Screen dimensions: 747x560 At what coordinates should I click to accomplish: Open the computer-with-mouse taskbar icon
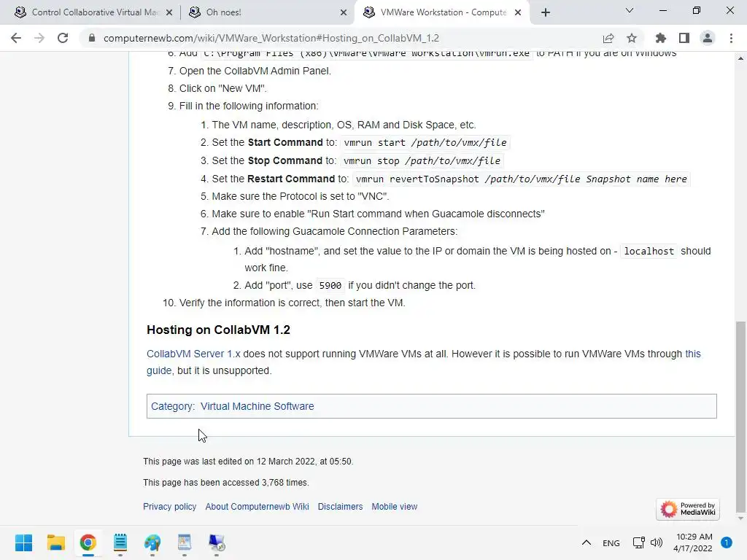(217, 542)
